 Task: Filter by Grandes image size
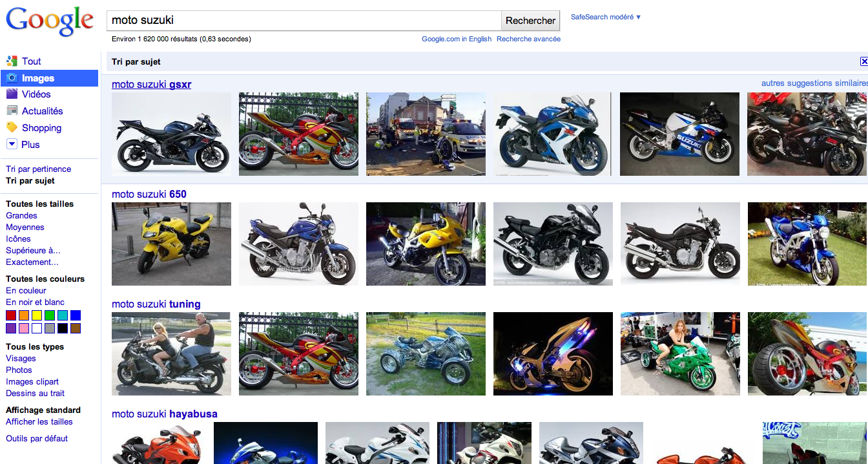click(x=22, y=216)
